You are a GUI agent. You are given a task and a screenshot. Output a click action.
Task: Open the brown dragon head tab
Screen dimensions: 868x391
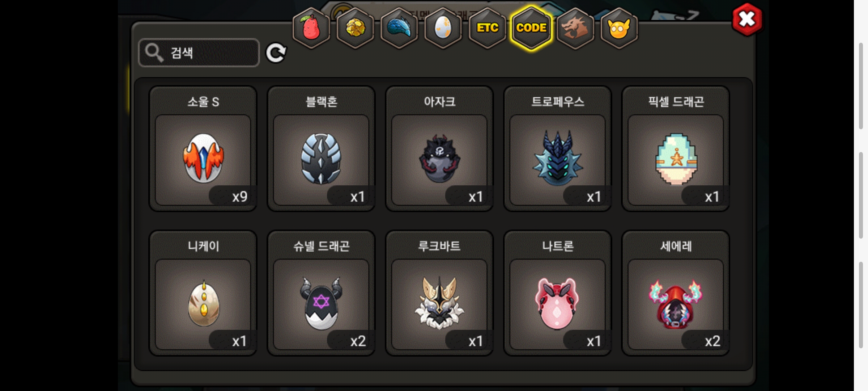pyautogui.click(x=575, y=28)
